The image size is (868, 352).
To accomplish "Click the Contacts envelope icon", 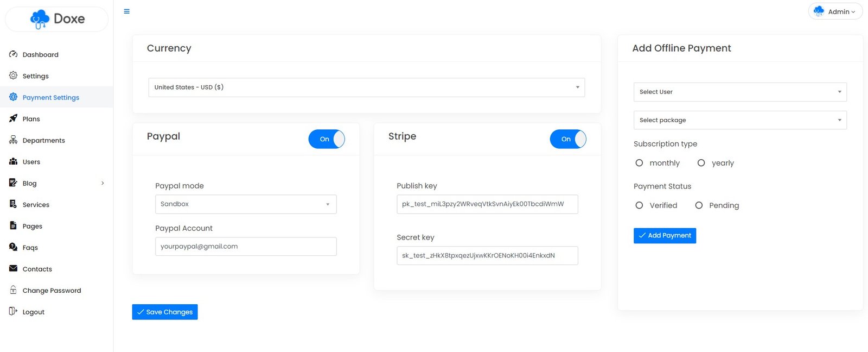I will tap(13, 268).
